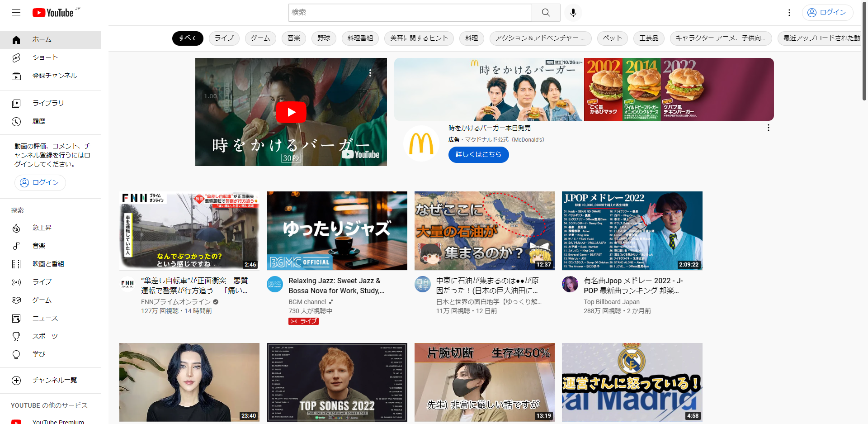Open ad options menu beside 時をかけるバーガー本日発売
Image resolution: width=868 pixels, height=424 pixels.
coord(768,128)
